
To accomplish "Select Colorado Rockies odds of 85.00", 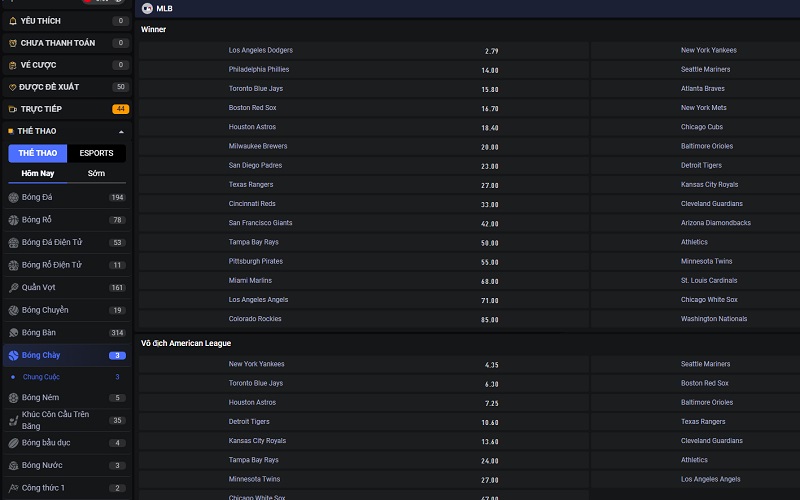I will [490, 319].
